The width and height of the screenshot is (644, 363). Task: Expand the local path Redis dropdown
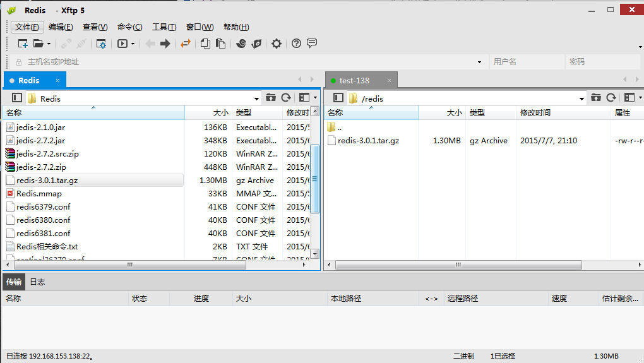(256, 98)
